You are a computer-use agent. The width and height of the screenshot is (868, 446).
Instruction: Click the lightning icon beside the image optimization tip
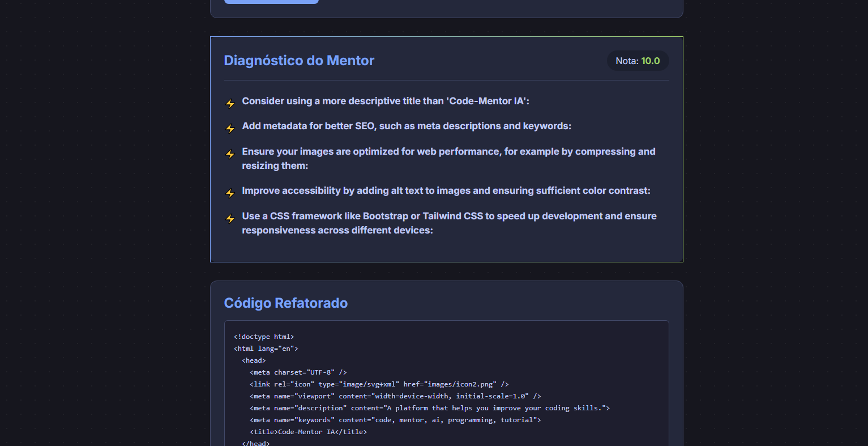pos(230,154)
